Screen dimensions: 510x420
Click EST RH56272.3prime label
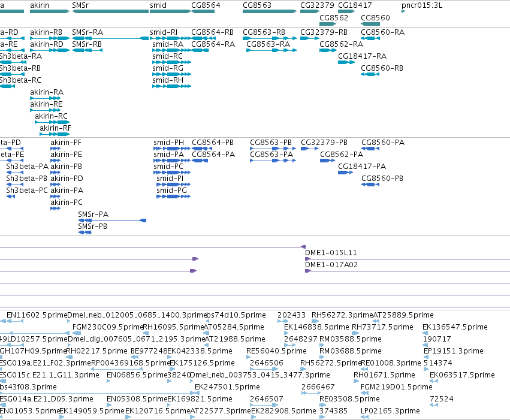[342, 315]
